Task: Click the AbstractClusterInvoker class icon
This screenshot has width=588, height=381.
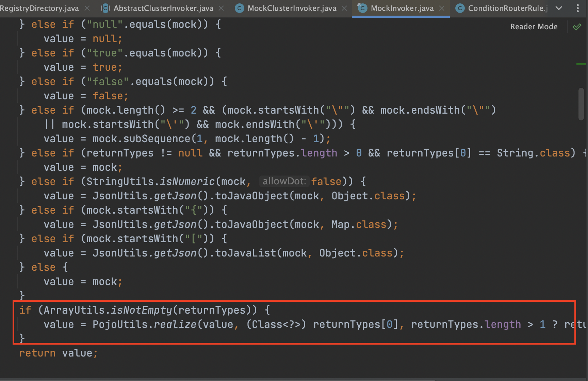Action: tap(105, 8)
